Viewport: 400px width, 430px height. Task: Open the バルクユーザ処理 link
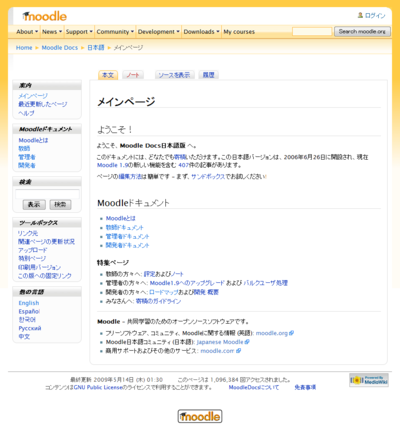266,283
